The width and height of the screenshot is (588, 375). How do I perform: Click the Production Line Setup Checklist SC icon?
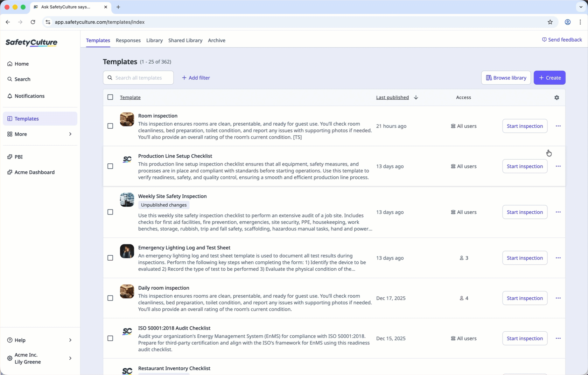(x=127, y=160)
